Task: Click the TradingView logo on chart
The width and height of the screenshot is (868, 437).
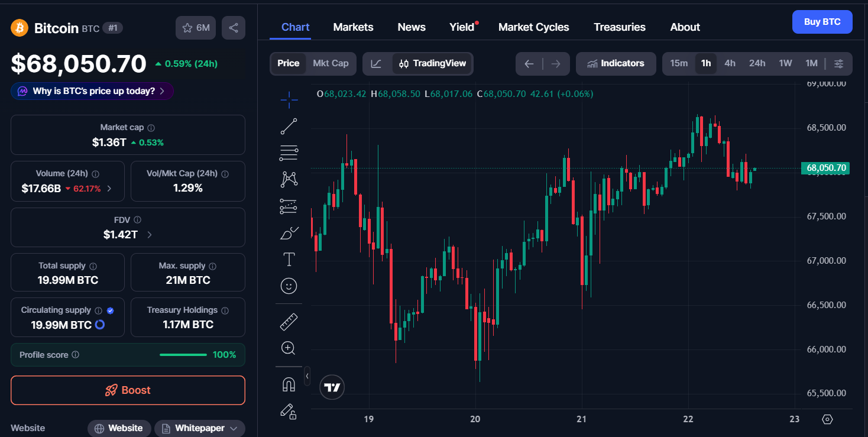Action: coord(332,387)
